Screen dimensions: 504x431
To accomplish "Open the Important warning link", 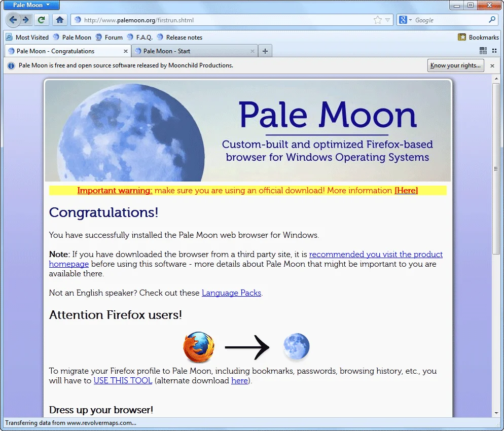I will tap(115, 190).
